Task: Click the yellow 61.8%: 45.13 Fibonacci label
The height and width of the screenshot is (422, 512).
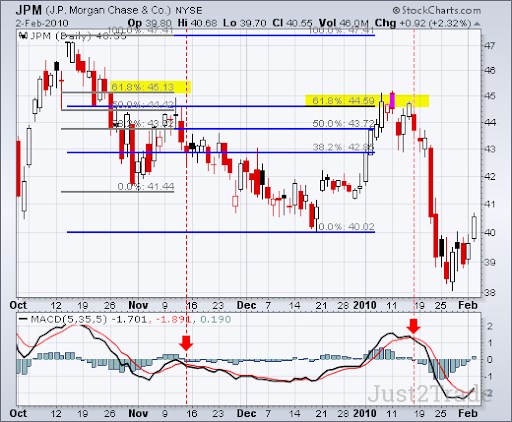Action: 143,87
